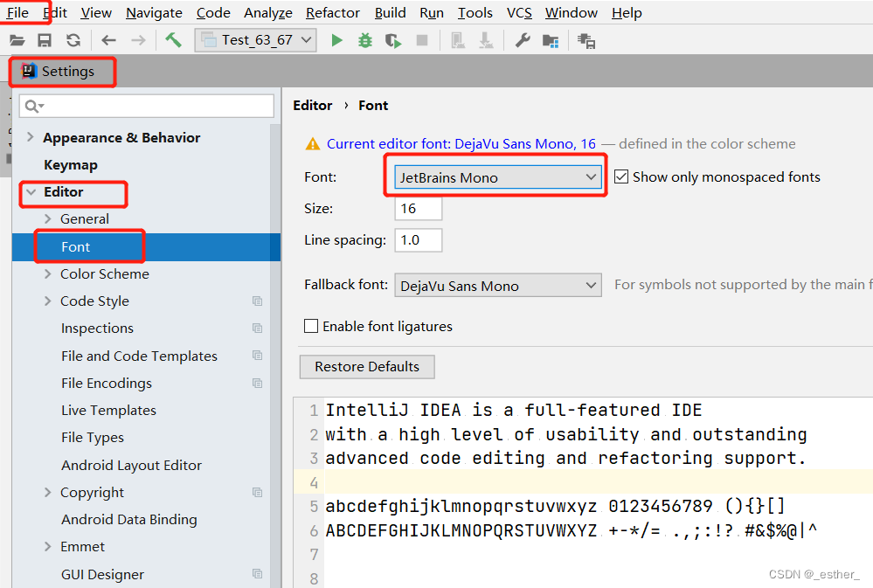Screen dimensions: 873x588
Task: Click the yellow warning triangle icon
Action: pyautogui.click(x=313, y=144)
